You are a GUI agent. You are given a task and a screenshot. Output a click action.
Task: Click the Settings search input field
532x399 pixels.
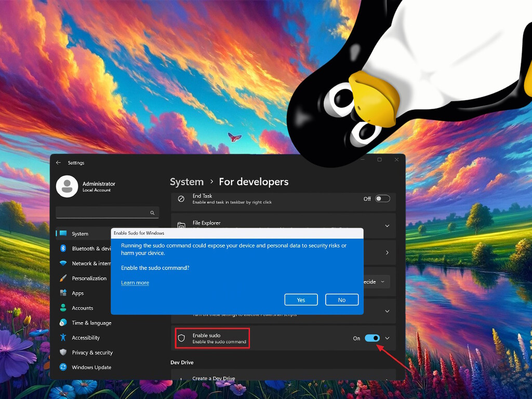[x=101, y=213]
